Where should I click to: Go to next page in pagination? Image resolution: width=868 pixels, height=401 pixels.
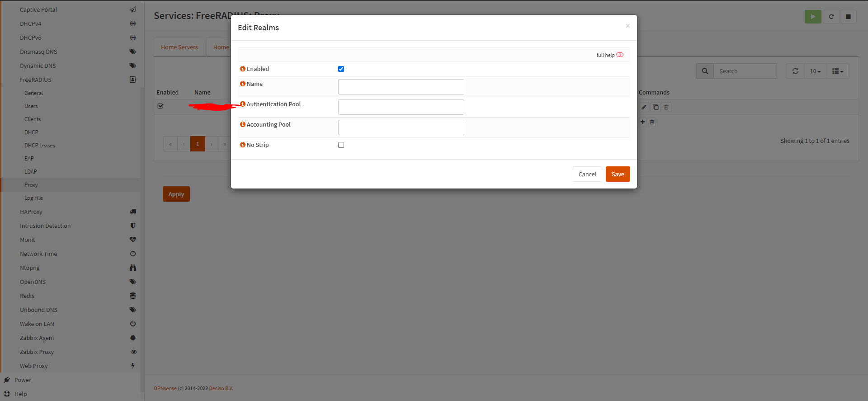[211, 144]
